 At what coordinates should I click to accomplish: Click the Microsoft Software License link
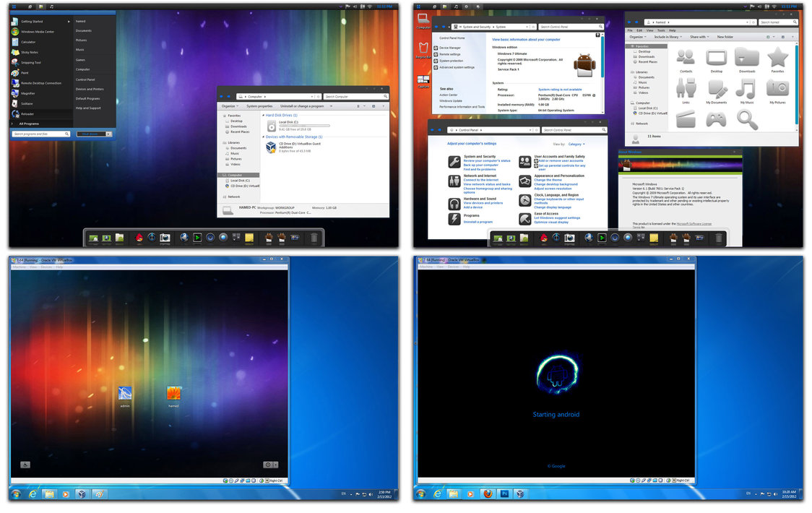click(694, 224)
